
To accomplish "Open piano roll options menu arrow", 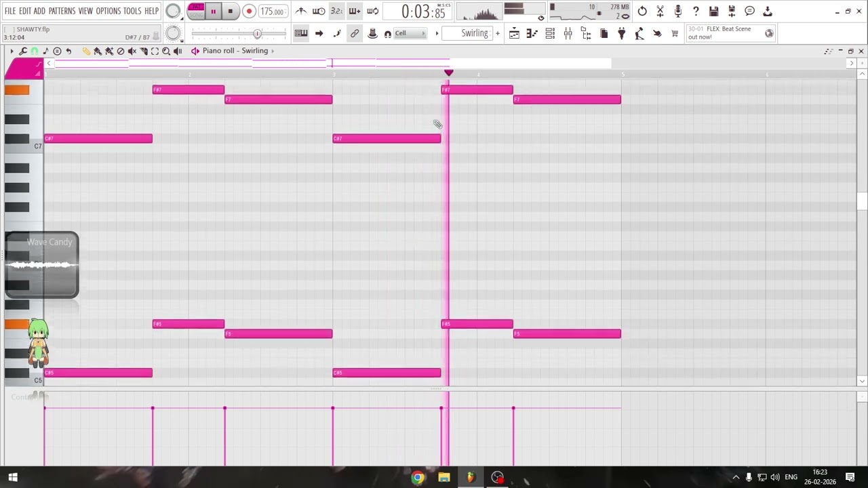I will click(x=12, y=51).
